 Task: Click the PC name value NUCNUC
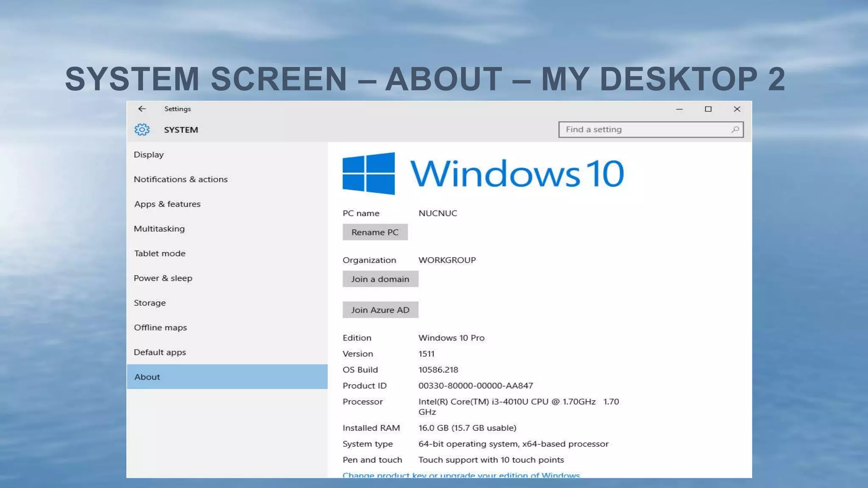click(x=438, y=213)
